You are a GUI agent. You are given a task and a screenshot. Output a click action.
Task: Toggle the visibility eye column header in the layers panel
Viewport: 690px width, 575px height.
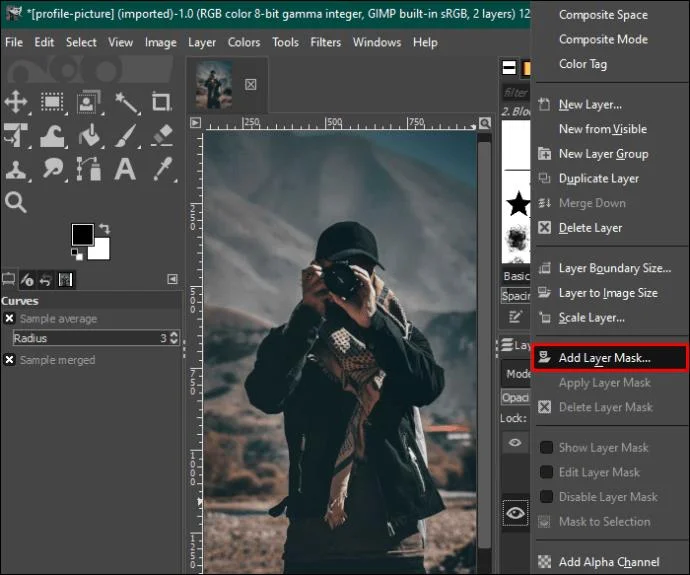[x=515, y=442]
